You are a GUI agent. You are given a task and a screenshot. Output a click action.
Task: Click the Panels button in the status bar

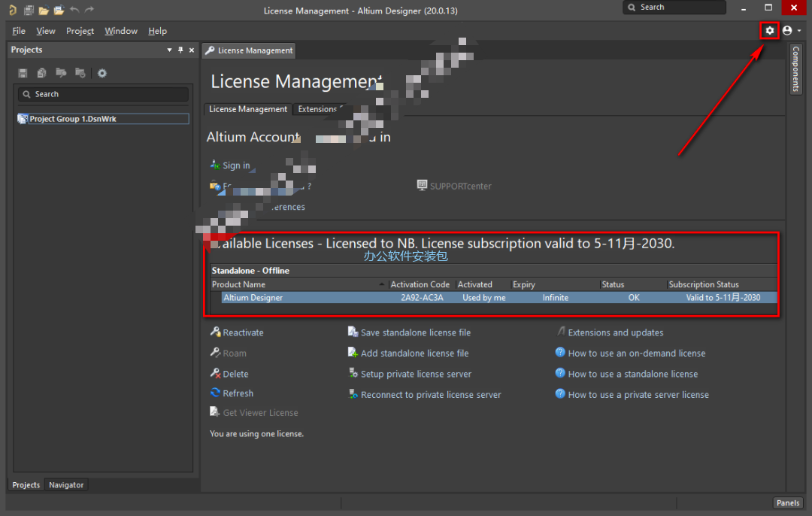pos(788,503)
